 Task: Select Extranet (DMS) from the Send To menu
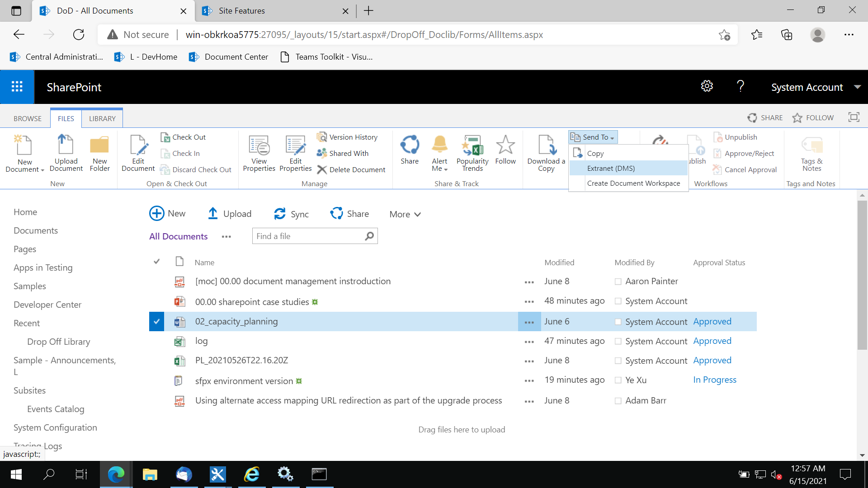[611, 168]
